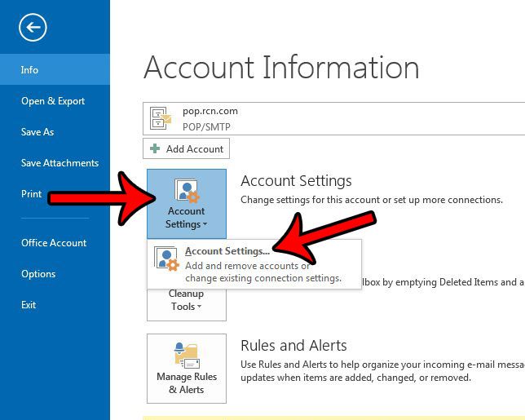Click the large Account Settings person-gear icon
This screenshot has width=525, height=420.
point(187,192)
